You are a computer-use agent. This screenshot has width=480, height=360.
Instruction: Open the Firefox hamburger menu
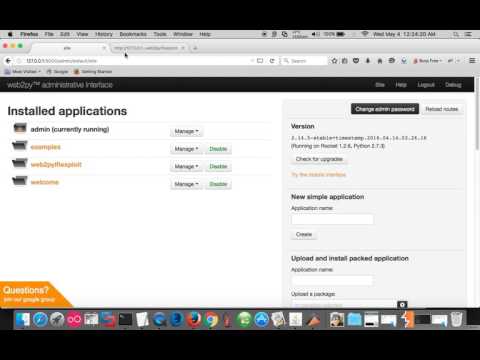coord(472,61)
